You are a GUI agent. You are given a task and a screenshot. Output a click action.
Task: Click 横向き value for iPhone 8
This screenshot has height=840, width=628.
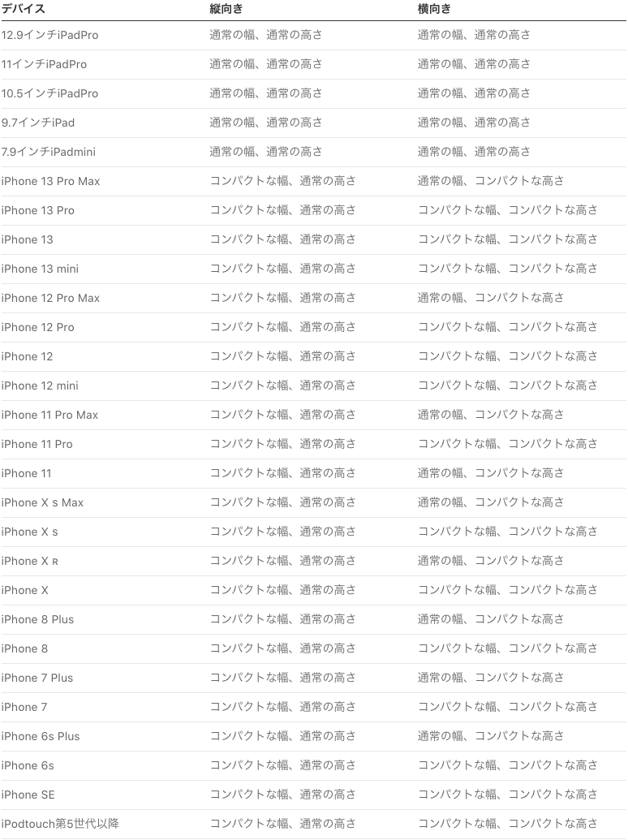(x=508, y=648)
